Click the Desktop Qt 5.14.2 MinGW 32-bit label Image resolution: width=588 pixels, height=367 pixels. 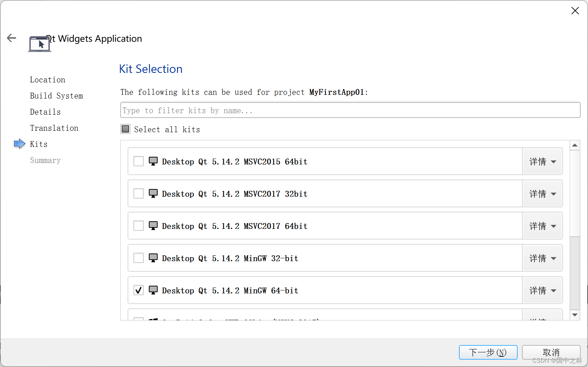pos(230,258)
